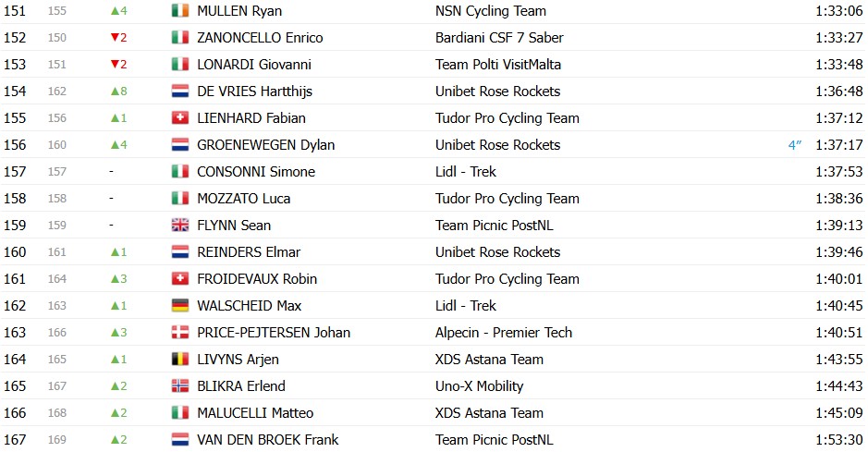This screenshot has height=452, width=868.
Task: Click the UK flag beside FLYNN Sean
Action: [180, 226]
